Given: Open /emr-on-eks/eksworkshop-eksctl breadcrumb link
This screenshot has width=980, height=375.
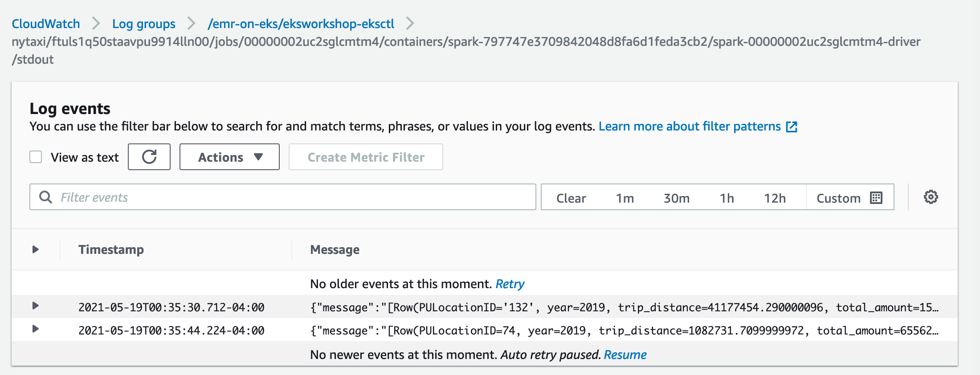Looking at the screenshot, I should (301, 24).
